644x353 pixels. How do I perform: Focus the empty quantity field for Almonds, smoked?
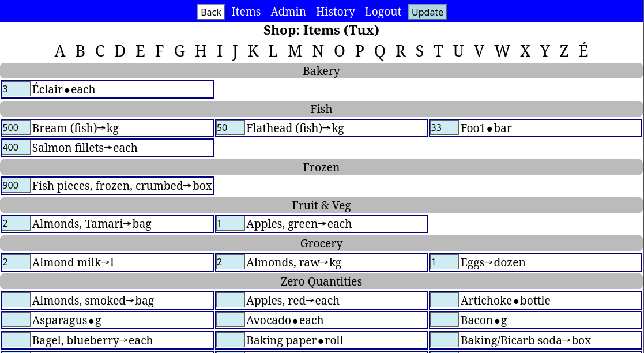click(16, 301)
